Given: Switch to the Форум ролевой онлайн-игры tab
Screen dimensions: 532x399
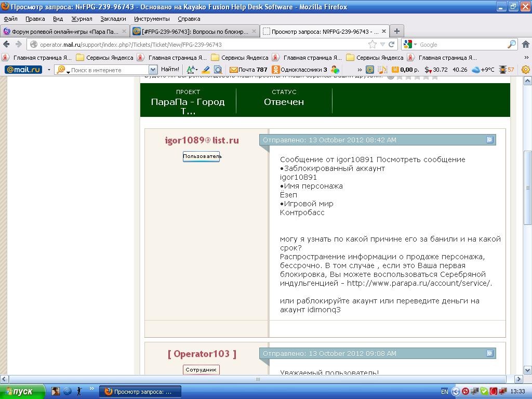Looking at the screenshot, I should 64,31.
